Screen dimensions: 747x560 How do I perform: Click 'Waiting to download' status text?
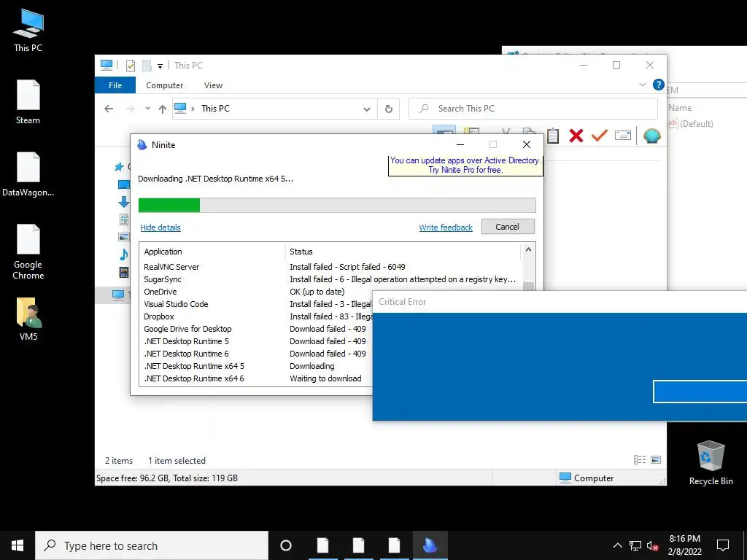(x=325, y=378)
